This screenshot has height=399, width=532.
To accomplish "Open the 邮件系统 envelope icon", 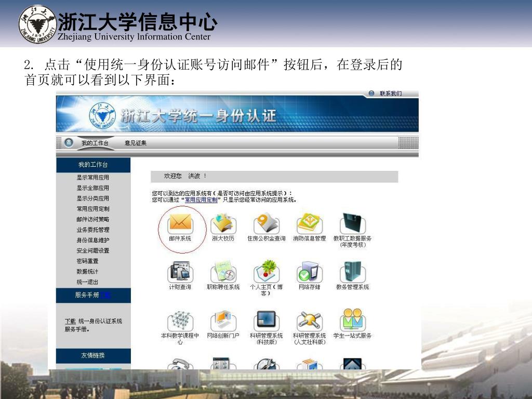I will (180, 223).
